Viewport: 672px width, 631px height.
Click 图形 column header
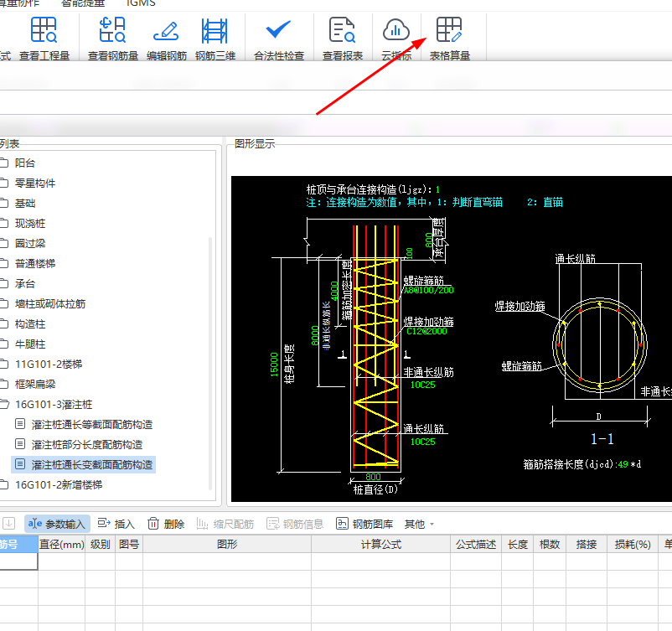click(x=227, y=545)
